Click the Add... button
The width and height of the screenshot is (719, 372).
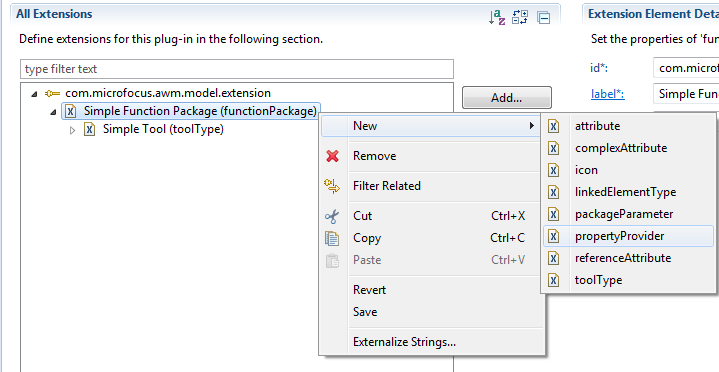tap(507, 98)
